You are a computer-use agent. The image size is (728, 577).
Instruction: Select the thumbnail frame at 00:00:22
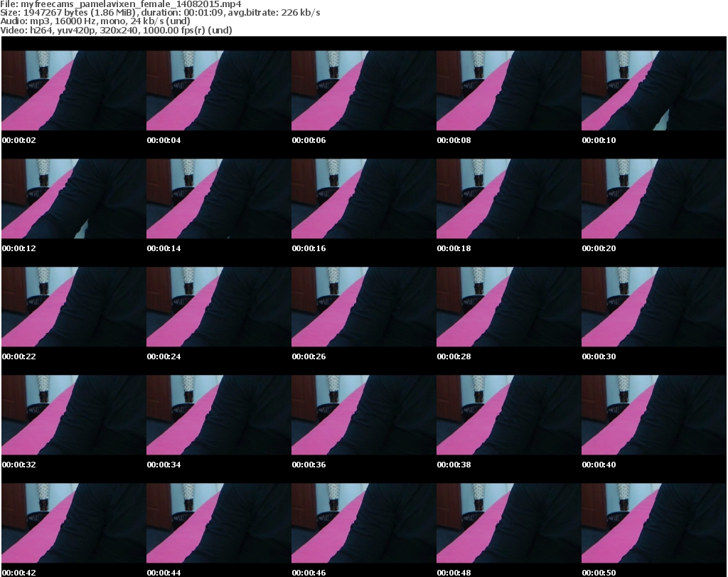tap(73, 307)
